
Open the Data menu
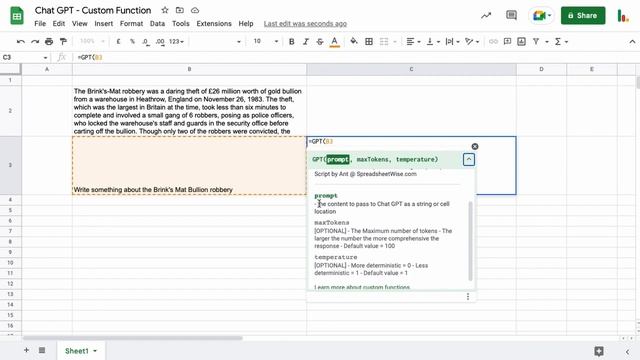(157, 24)
